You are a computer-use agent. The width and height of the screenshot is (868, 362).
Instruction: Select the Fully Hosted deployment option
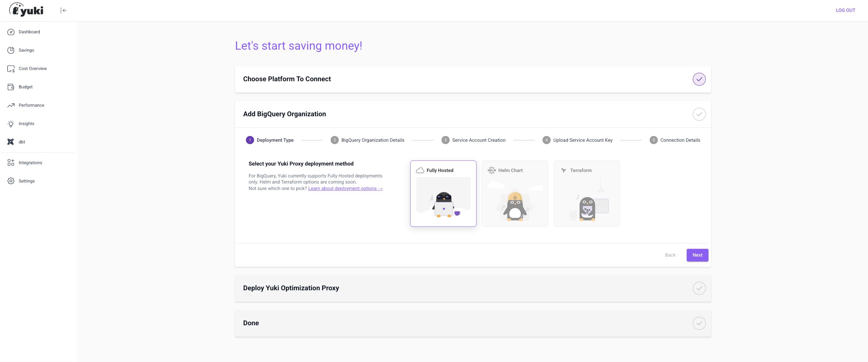click(x=443, y=193)
